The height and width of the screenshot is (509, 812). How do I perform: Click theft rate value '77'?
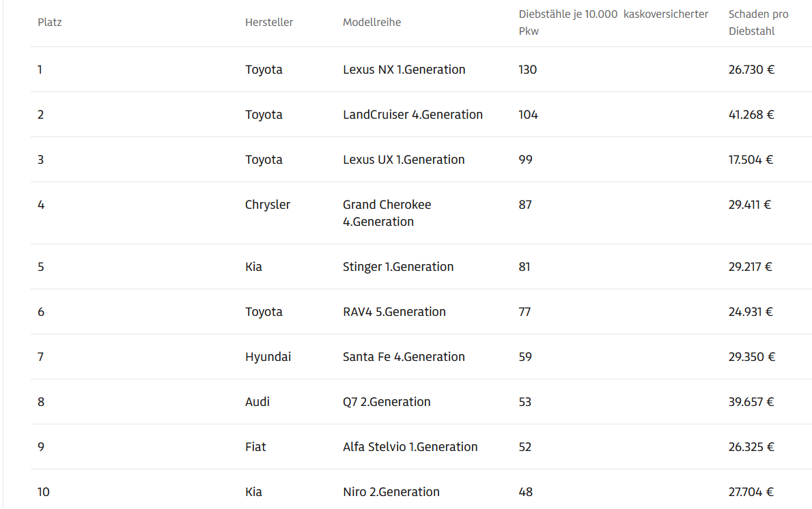click(x=524, y=311)
